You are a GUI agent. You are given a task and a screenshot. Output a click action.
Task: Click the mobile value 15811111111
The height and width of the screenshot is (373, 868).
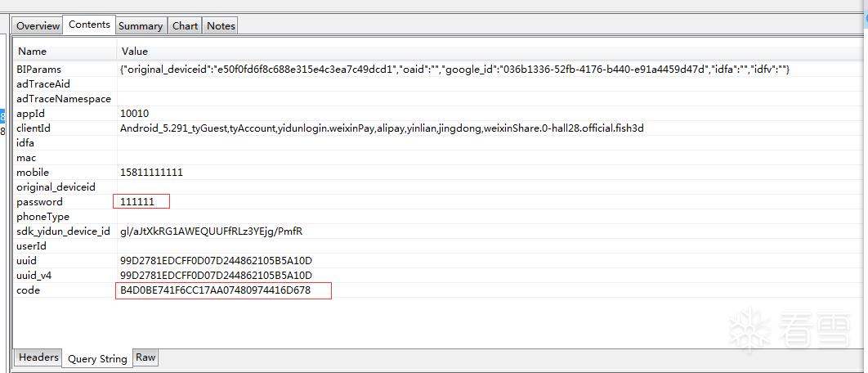pyautogui.click(x=152, y=173)
